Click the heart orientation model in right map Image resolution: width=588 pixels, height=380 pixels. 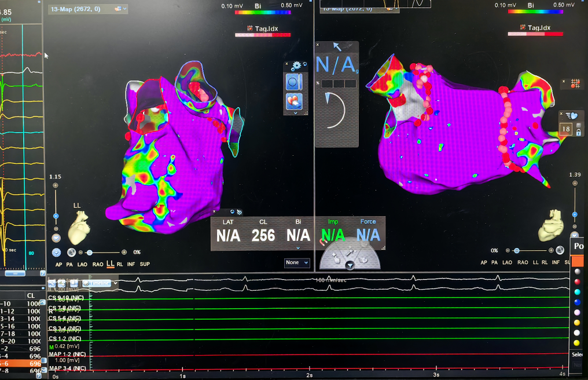click(x=552, y=225)
